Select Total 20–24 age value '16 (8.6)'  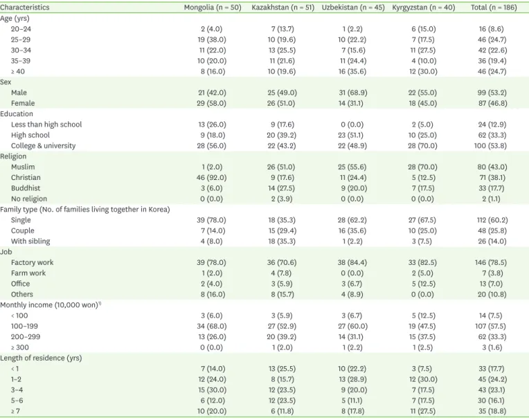pos(491,29)
